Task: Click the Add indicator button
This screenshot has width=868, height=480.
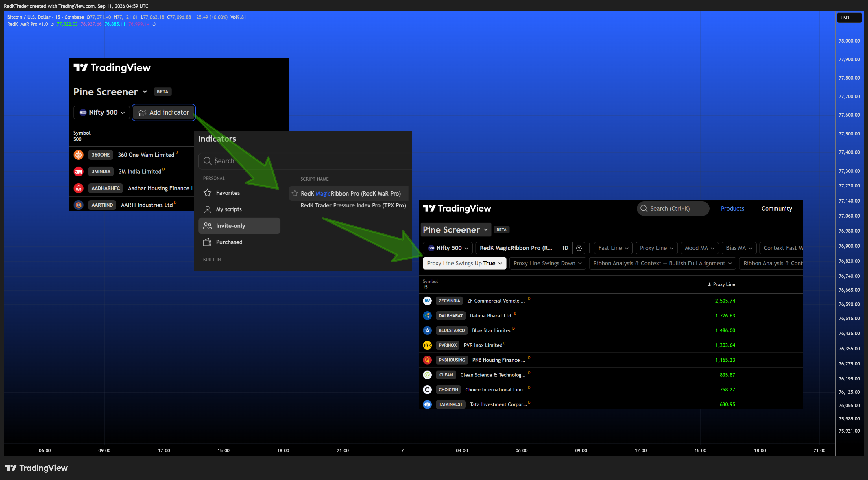Action: [163, 113]
